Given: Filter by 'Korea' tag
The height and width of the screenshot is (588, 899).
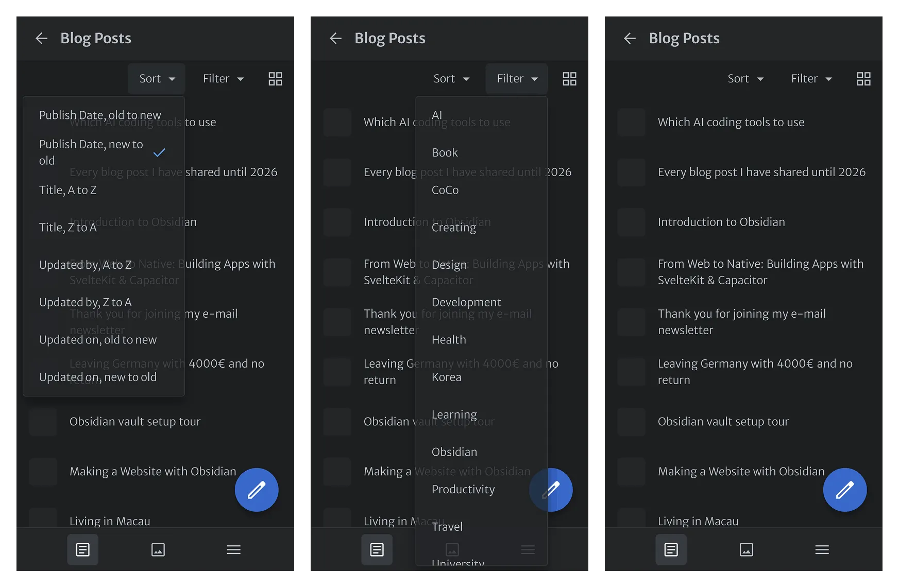Looking at the screenshot, I should [x=482, y=377].
